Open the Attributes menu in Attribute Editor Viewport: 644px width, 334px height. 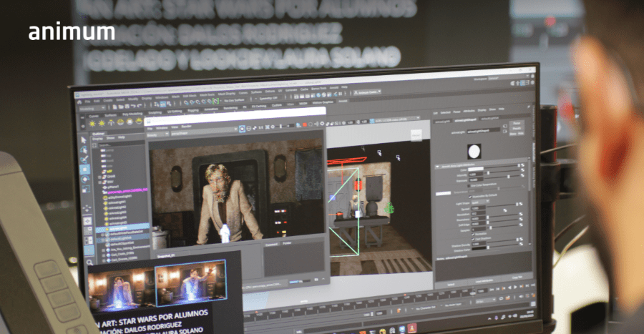pos(469,111)
